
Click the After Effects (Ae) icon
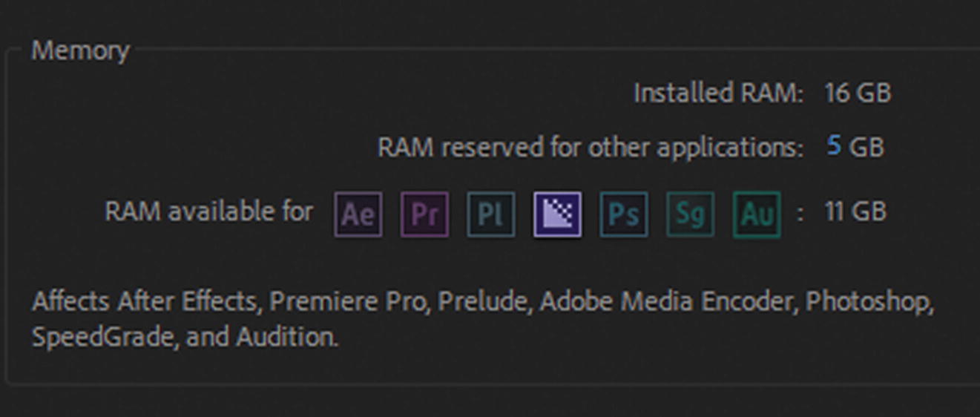tap(358, 214)
